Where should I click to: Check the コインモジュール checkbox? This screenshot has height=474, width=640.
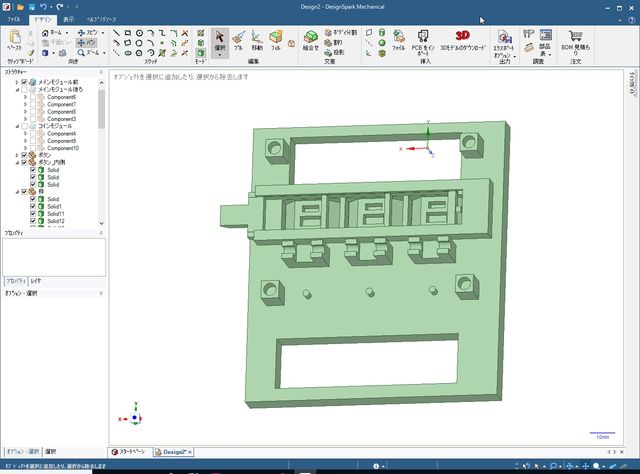pyautogui.click(x=24, y=126)
